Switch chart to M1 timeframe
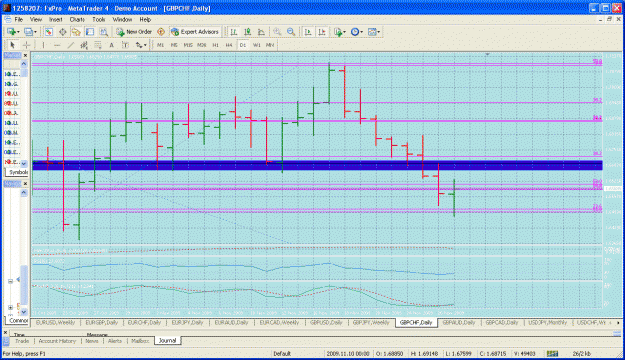625x360 pixels. [160, 45]
